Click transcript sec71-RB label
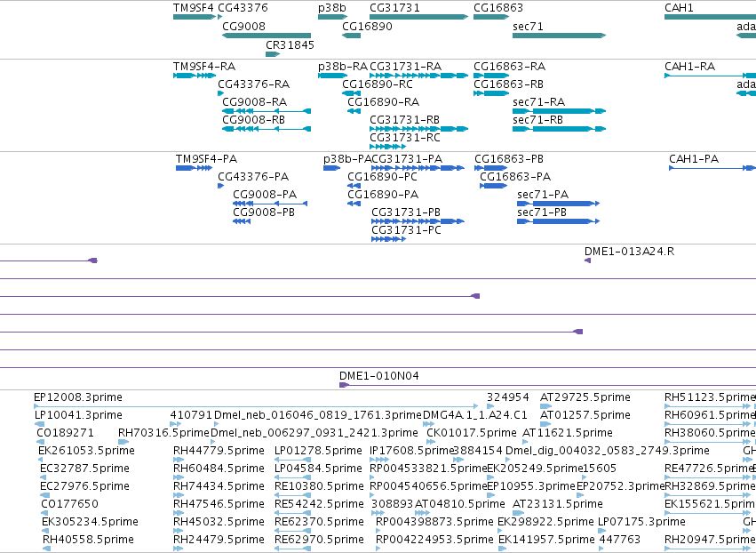Viewport: 756px width, 553px height. click(x=537, y=120)
